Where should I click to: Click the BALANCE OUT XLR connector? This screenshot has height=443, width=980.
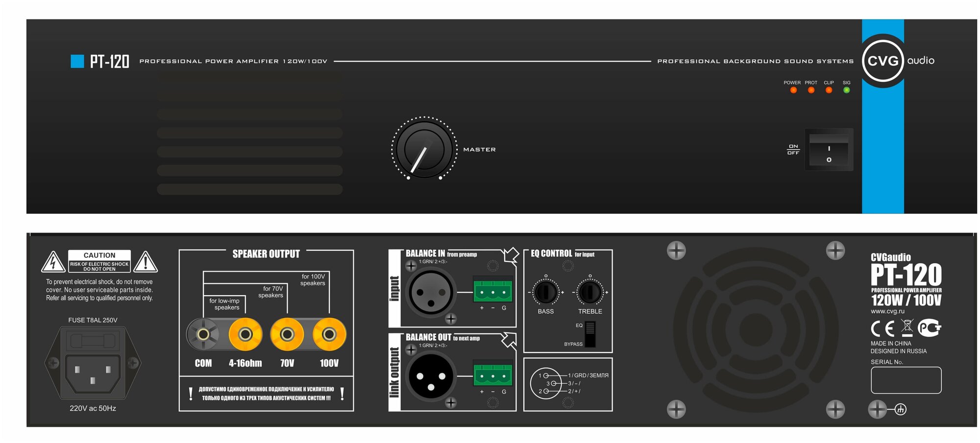(431, 376)
